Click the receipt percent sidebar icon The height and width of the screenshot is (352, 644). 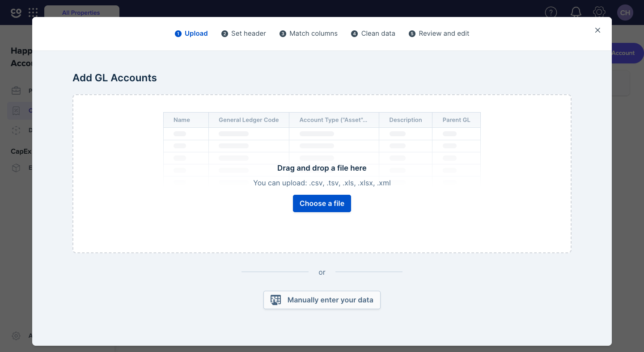pos(16,110)
